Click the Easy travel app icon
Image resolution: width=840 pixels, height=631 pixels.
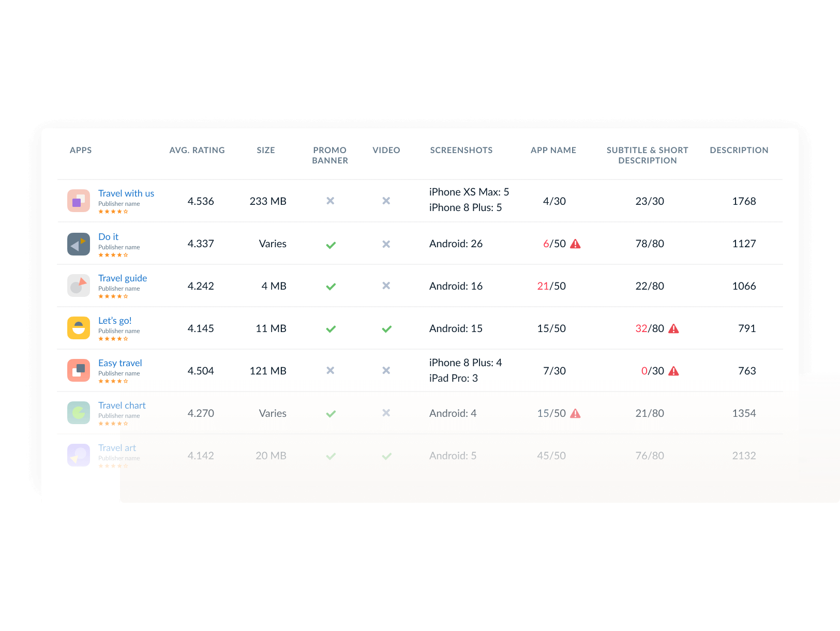click(x=79, y=370)
